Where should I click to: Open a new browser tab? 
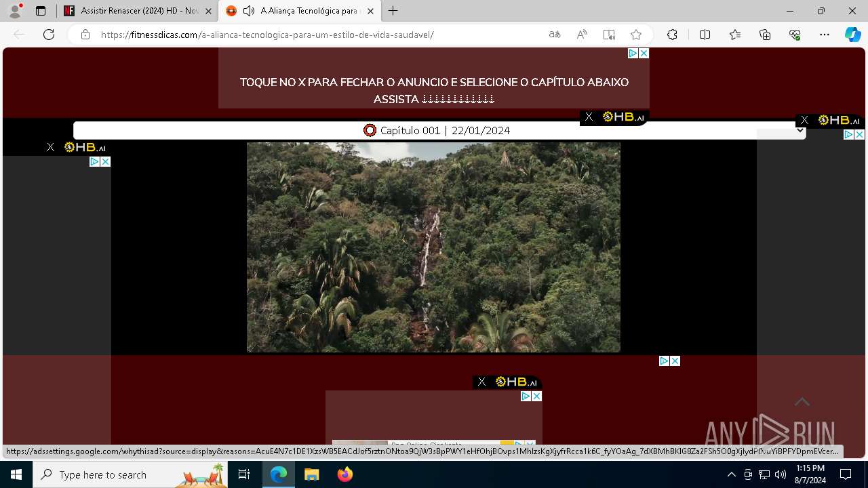393,11
